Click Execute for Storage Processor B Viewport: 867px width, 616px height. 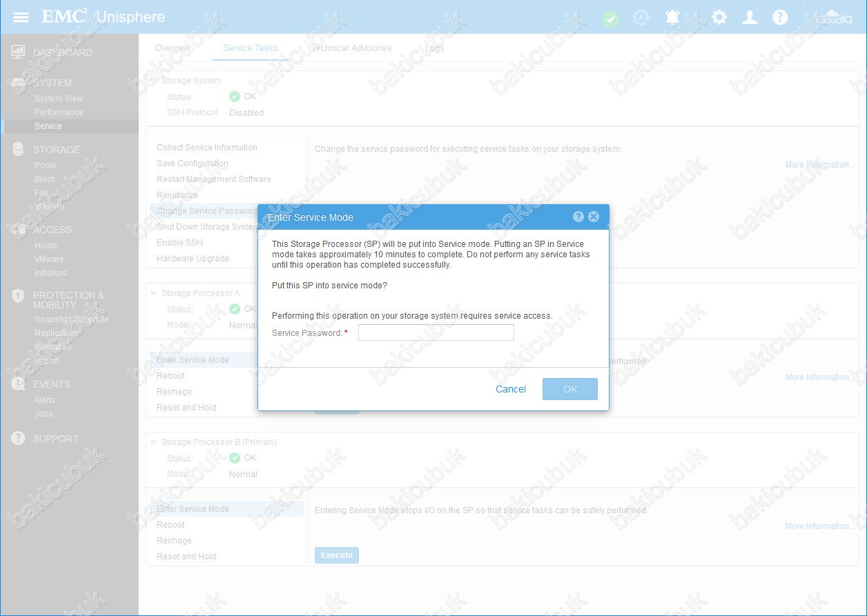coord(337,555)
